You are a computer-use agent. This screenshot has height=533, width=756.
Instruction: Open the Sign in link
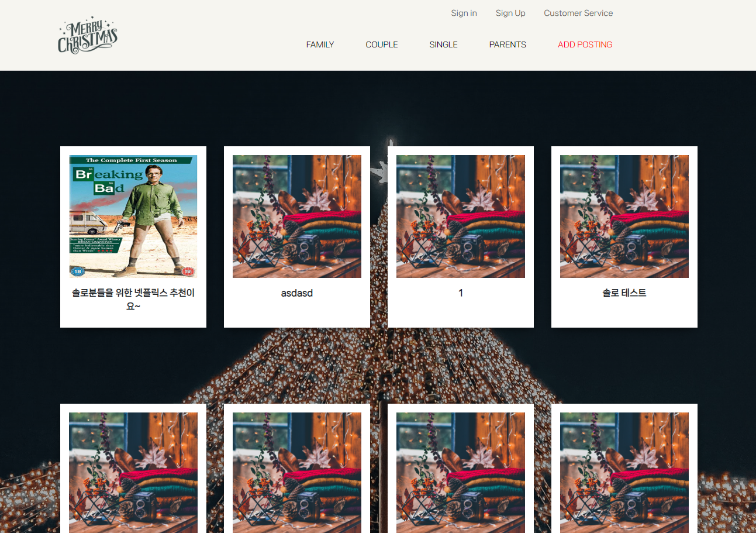point(464,13)
